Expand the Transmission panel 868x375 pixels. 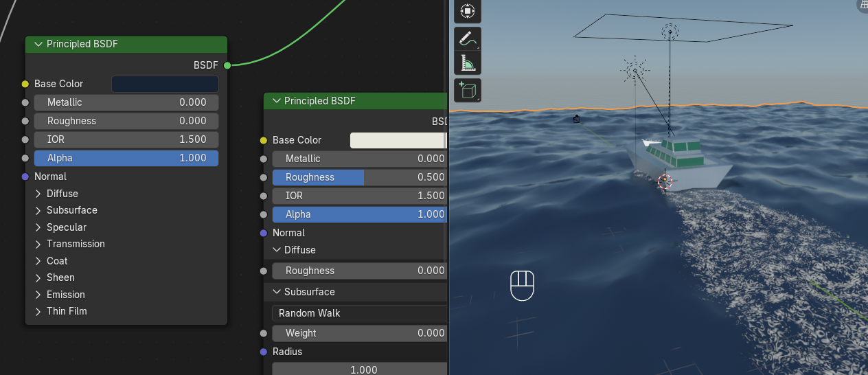(x=38, y=244)
